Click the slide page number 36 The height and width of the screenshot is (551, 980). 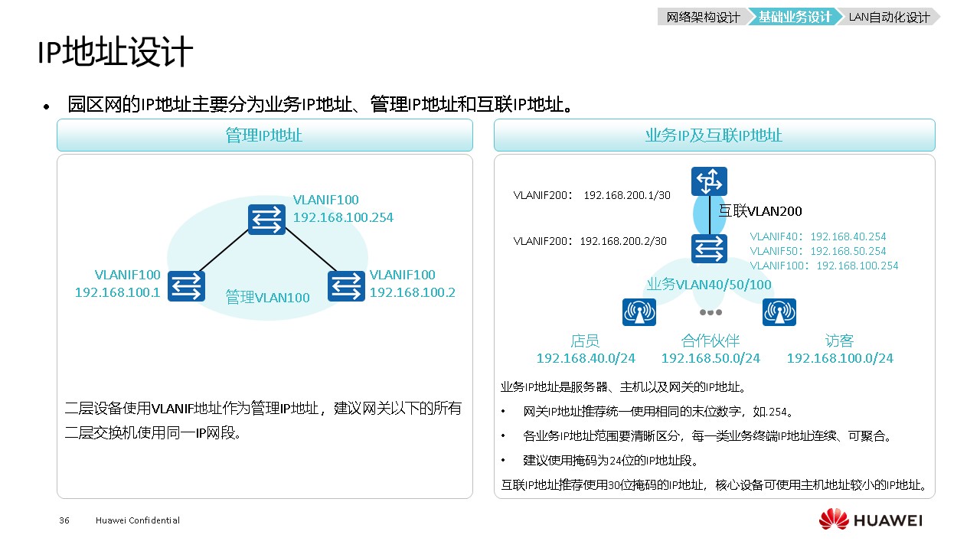(x=64, y=520)
